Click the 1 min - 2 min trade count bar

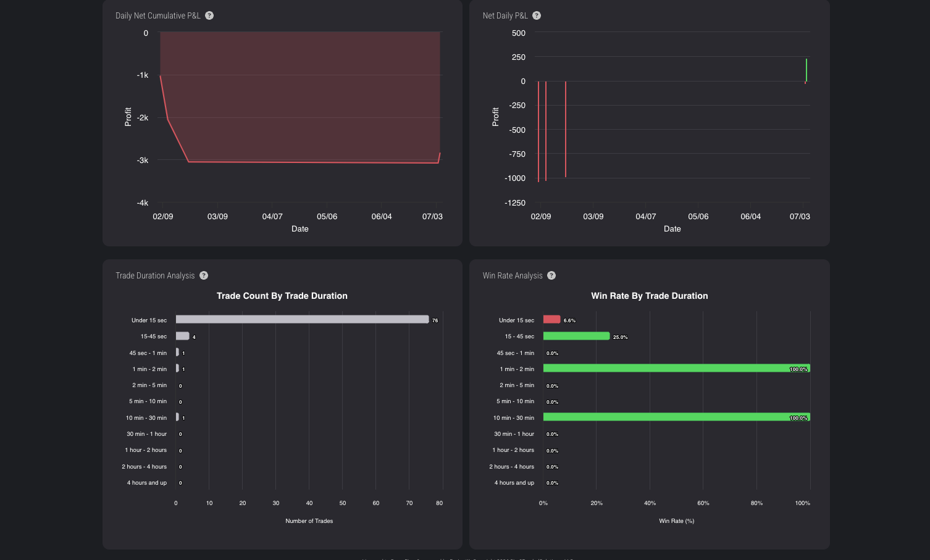177,368
